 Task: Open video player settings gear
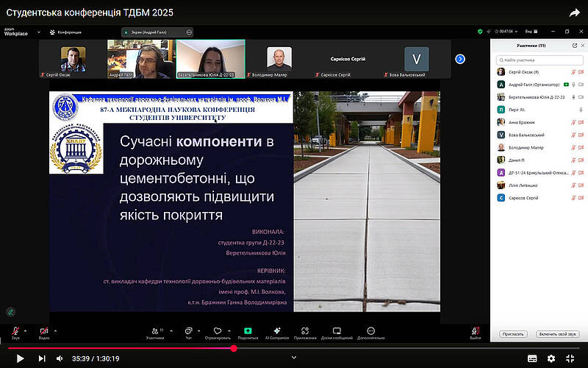(x=551, y=358)
